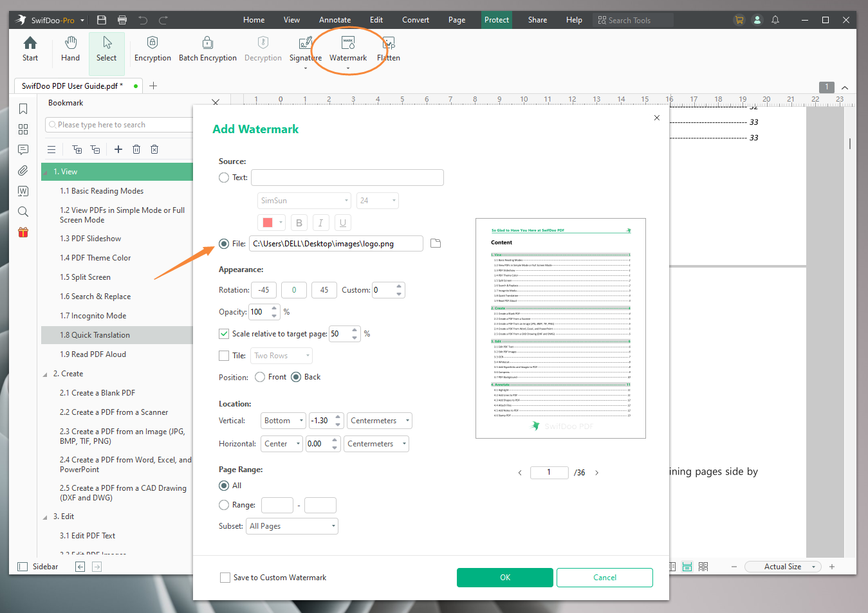The image size is (868, 613).
Task: Click the Start home icon
Action: (x=30, y=49)
